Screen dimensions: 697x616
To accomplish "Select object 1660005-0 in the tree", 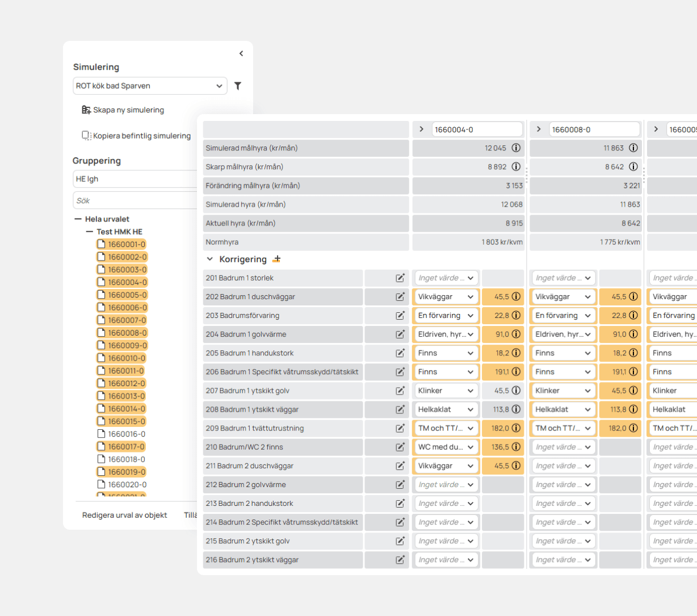I will 121,295.
